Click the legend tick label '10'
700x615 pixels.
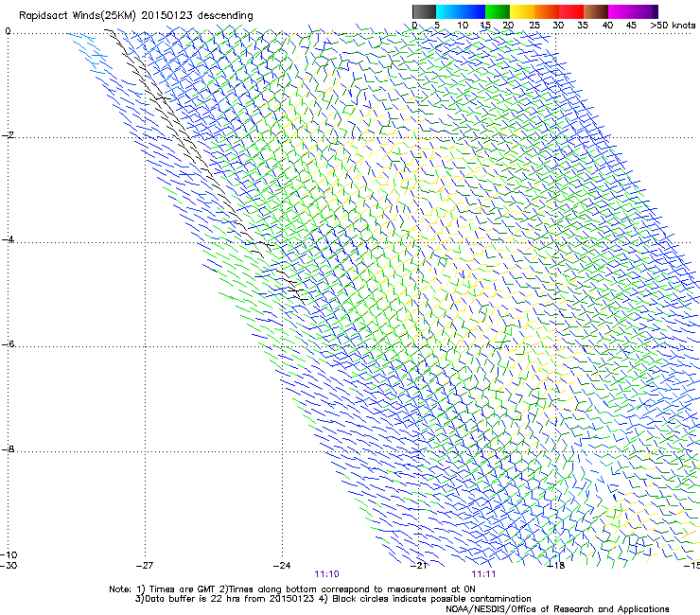click(463, 25)
